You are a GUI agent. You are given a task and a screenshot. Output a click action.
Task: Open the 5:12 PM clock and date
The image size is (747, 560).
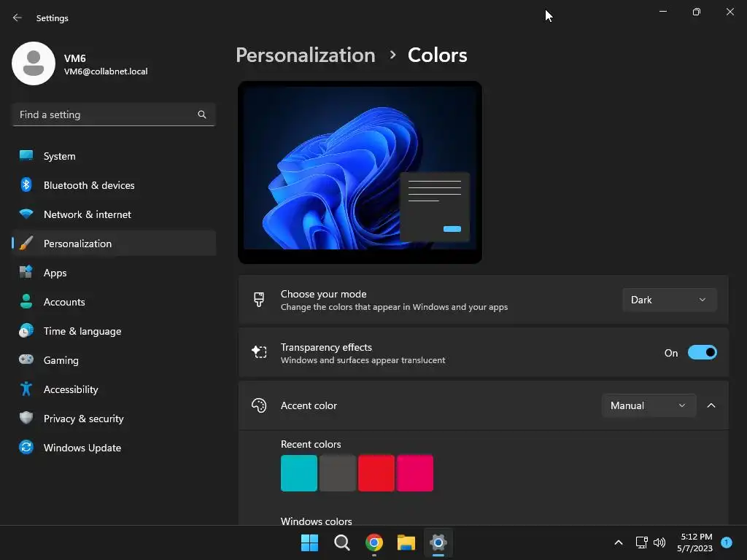(x=694, y=542)
